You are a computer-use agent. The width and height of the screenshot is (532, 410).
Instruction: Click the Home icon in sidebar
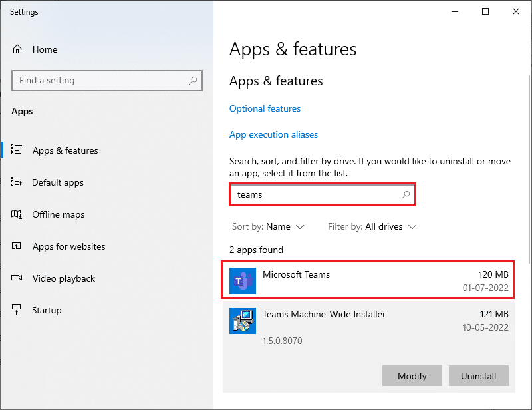(17, 49)
